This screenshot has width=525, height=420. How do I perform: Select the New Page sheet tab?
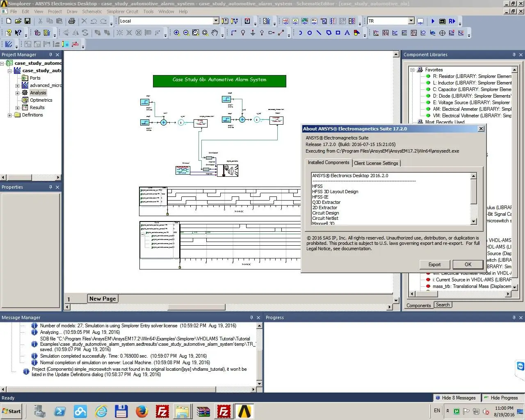pyautogui.click(x=103, y=299)
